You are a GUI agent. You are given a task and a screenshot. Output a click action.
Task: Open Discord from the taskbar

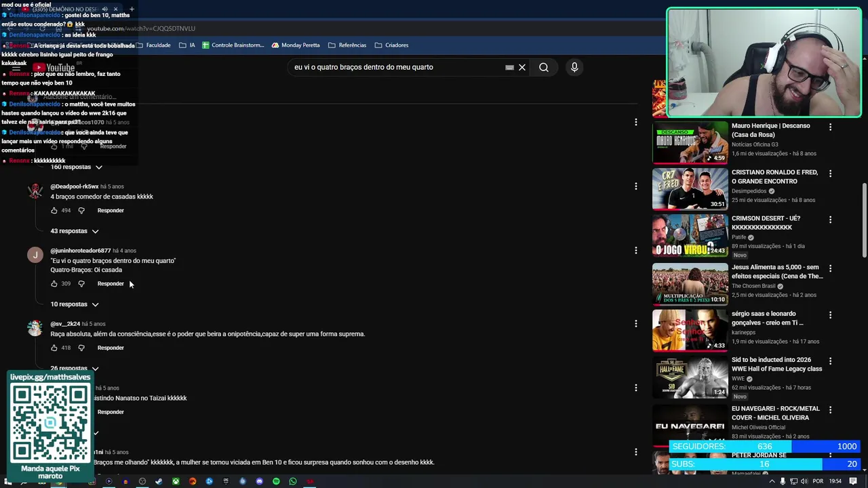tap(259, 481)
